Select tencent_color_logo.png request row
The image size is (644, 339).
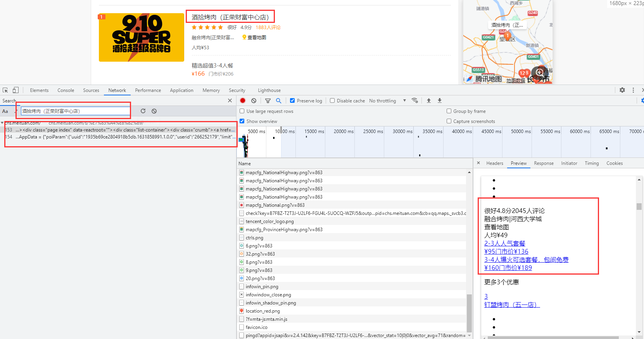click(x=352, y=221)
